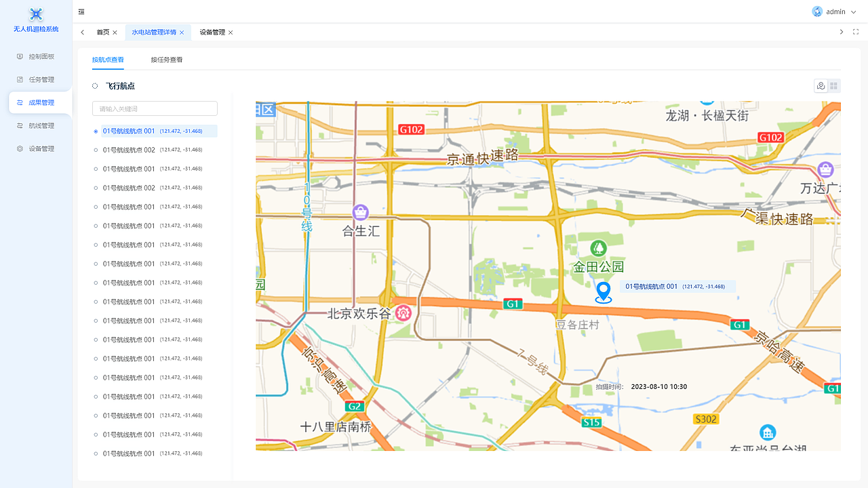Image resolution: width=868 pixels, height=488 pixels.
Task: Click the 请输入关键词 search field
Action: tap(155, 108)
